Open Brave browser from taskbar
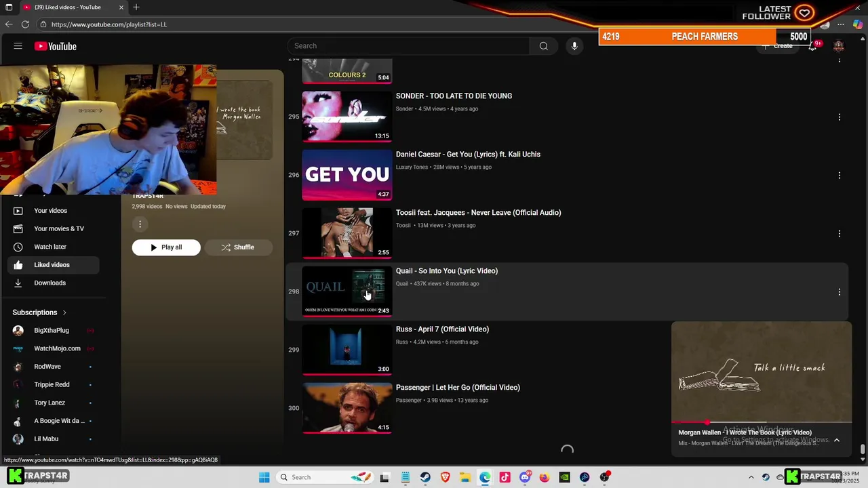Screen dimensions: 868x488 [445, 477]
